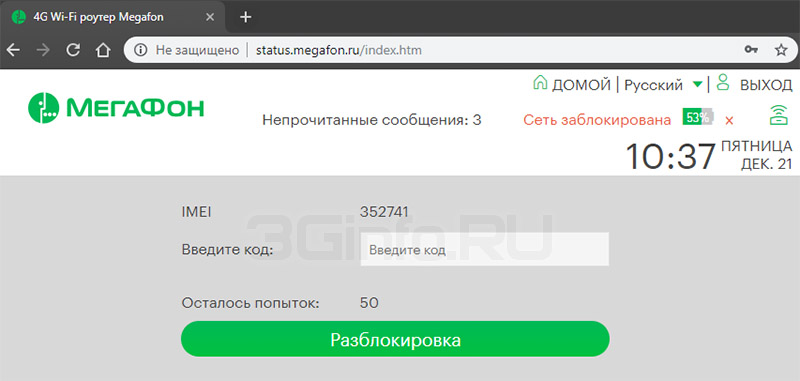
Task: Click the 'Не защищено' site info icon
Action: tap(141, 50)
